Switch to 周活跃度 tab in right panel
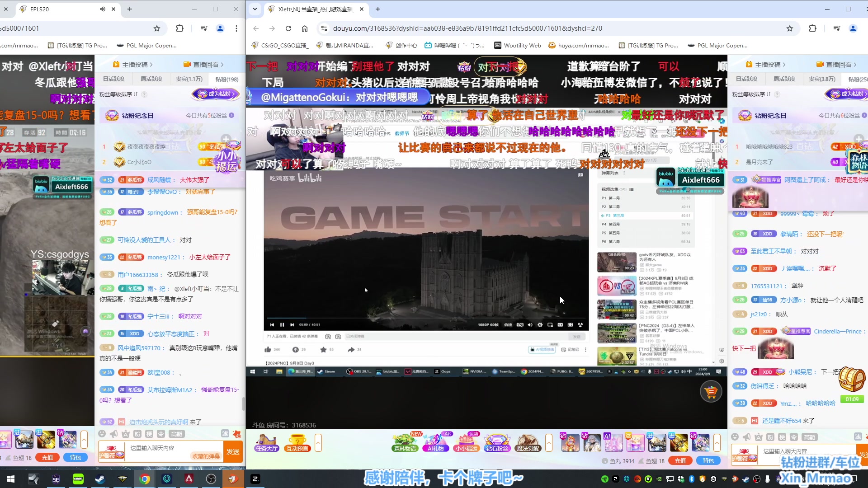The image size is (868, 488). pos(784,79)
